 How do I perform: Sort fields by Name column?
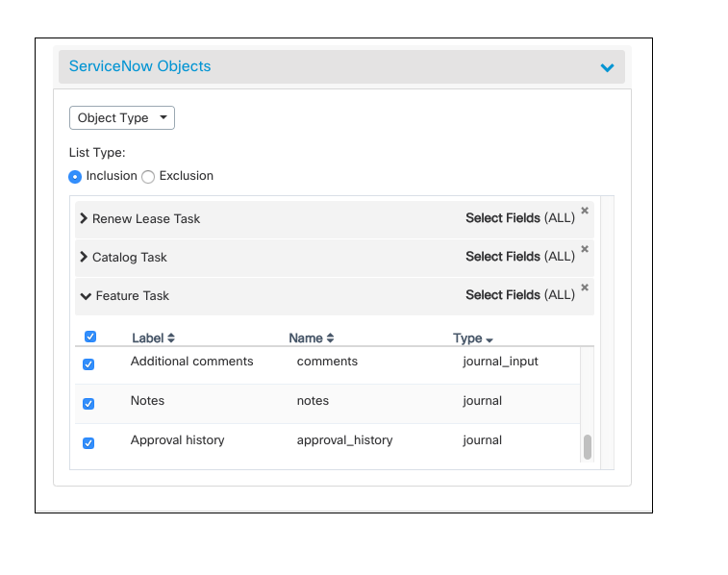click(x=311, y=337)
